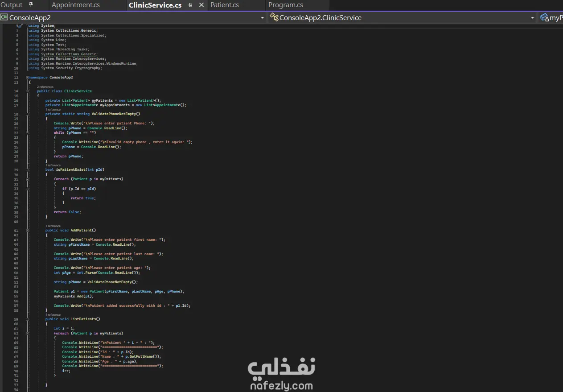Click 'i++;' on line 70

pos(66,371)
